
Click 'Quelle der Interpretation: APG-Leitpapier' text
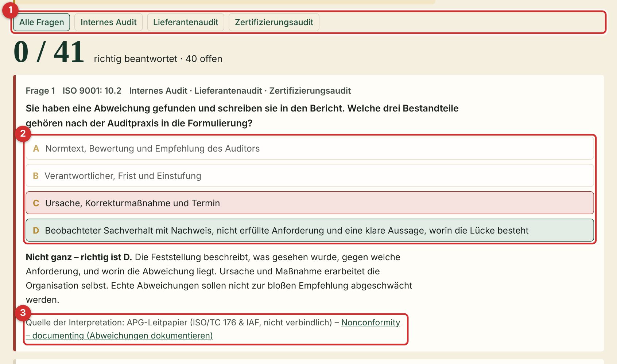point(179,322)
